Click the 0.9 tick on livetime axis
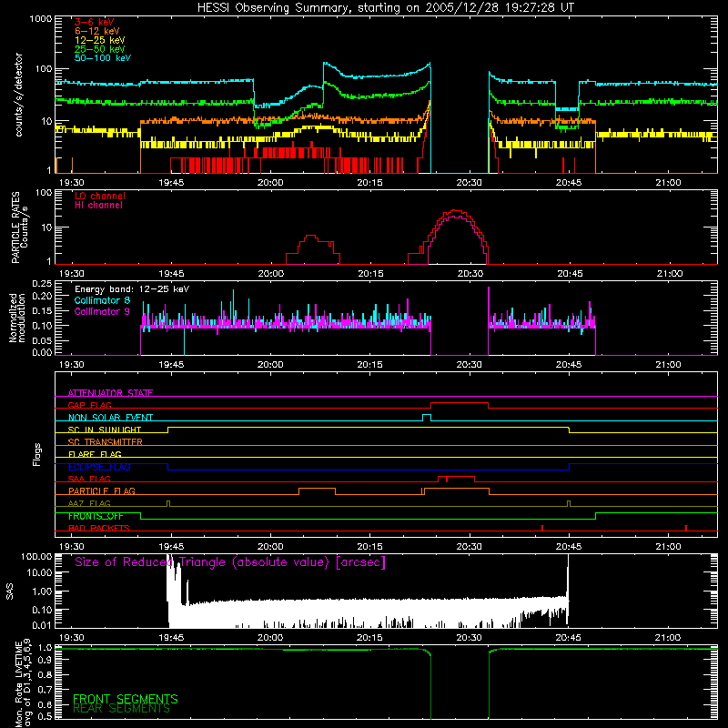Viewport: 728px width, 728px height. pyautogui.click(x=45, y=661)
